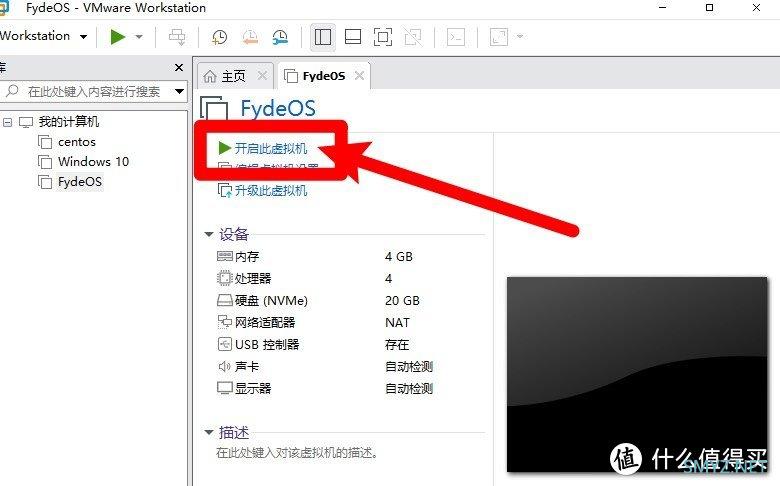This screenshot has width=780, height=486.
Task: Select centos virtual machine in library
Action: [x=77, y=142]
